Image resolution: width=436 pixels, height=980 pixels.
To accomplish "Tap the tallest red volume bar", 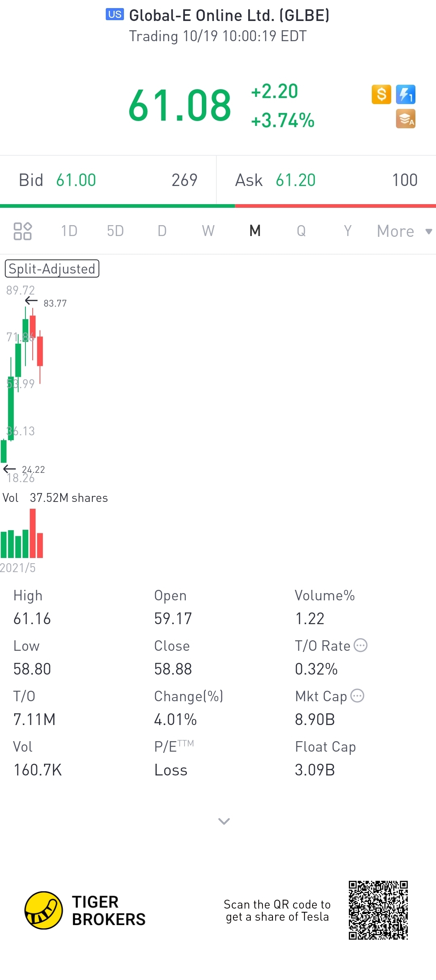I will click(x=33, y=533).
